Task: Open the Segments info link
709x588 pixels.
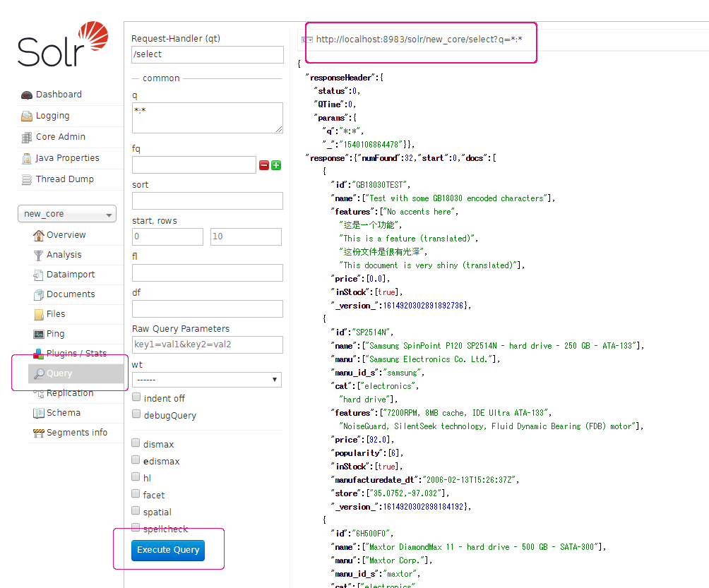Action: 77,433
